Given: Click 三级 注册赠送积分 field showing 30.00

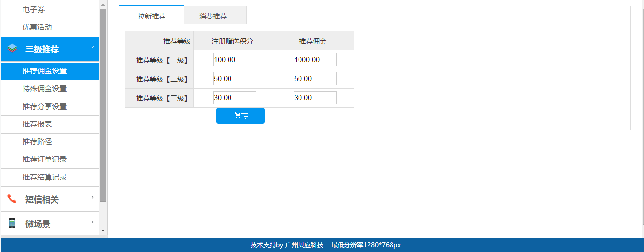Looking at the screenshot, I should pyautogui.click(x=235, y=98).
